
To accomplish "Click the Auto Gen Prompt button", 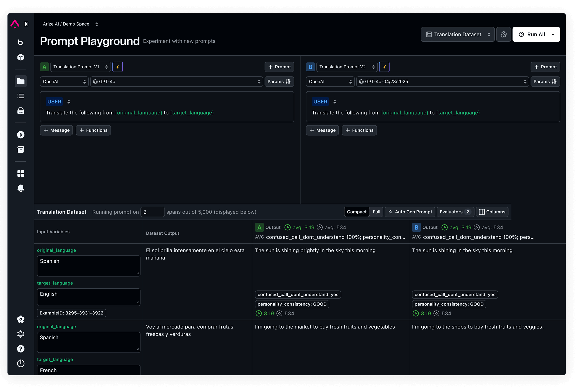I will click(x=410, y=212).
